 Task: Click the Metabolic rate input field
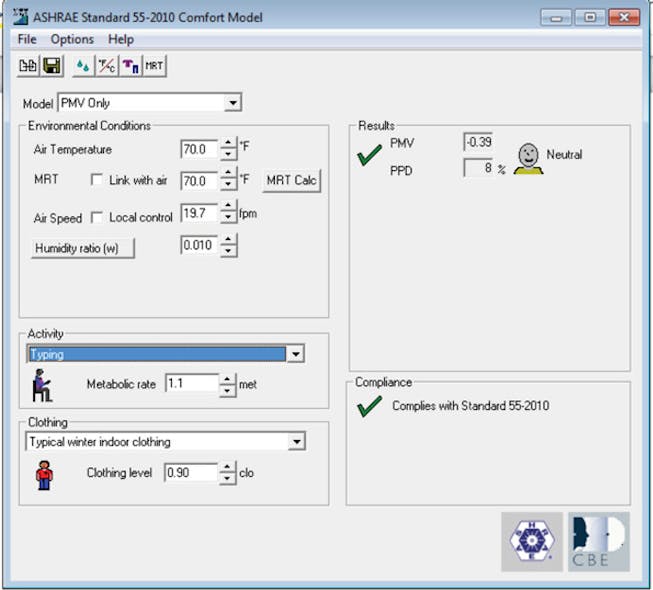click(191, 384)
